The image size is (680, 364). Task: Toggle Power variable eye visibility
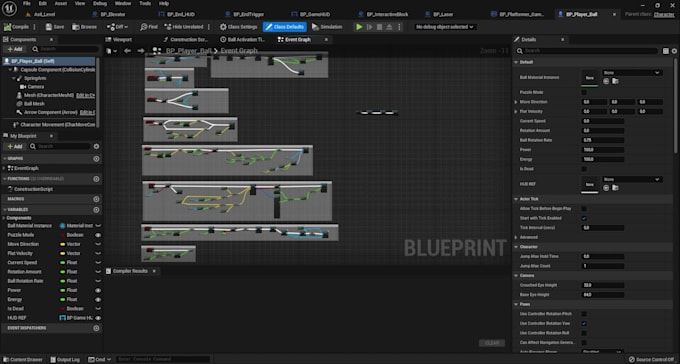98,290
